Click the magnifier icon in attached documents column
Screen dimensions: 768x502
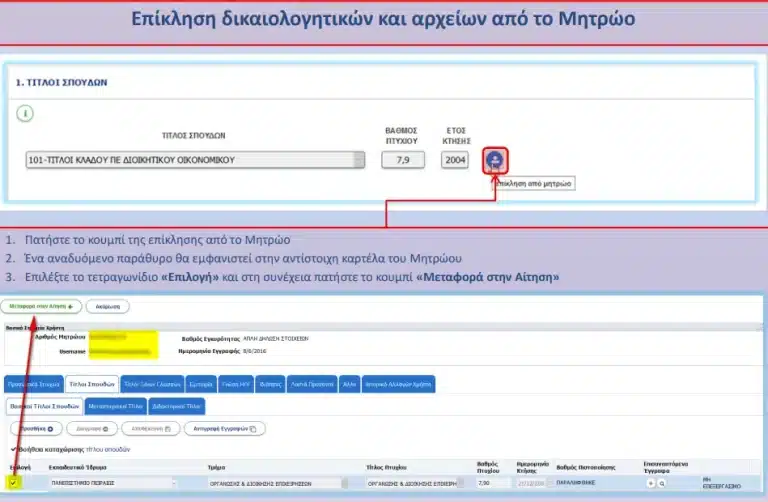pos(662,483)
